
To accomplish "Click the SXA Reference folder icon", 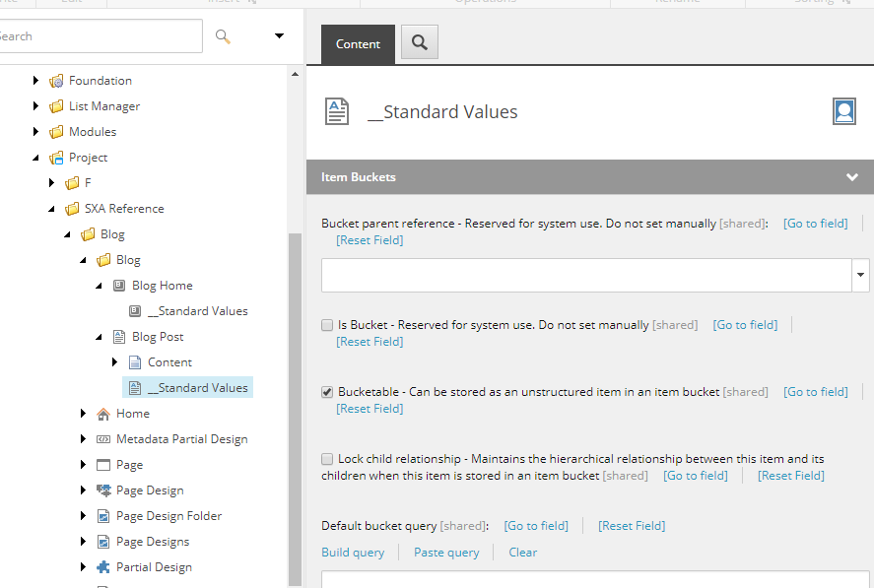I will pyautogui.click(x=72, y=209).
